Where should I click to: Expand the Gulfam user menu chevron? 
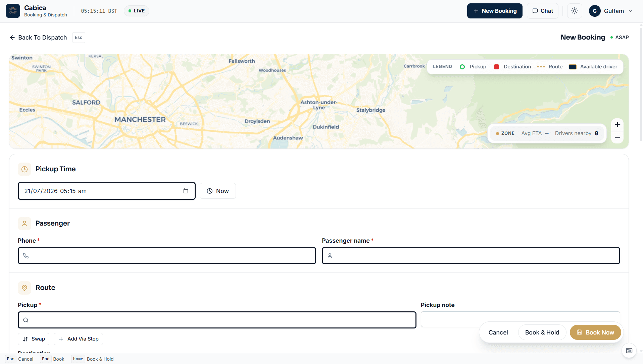[631, 11]
